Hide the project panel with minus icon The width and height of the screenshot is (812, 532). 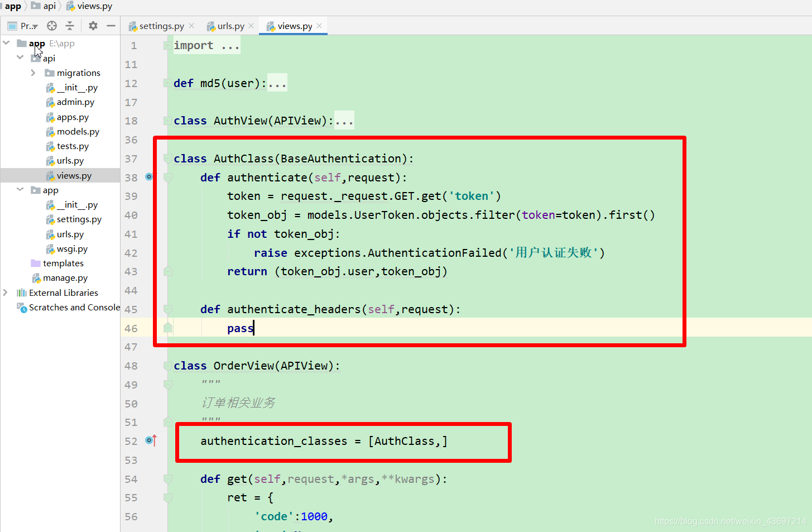pyautogui.click(x=111, y=26)
